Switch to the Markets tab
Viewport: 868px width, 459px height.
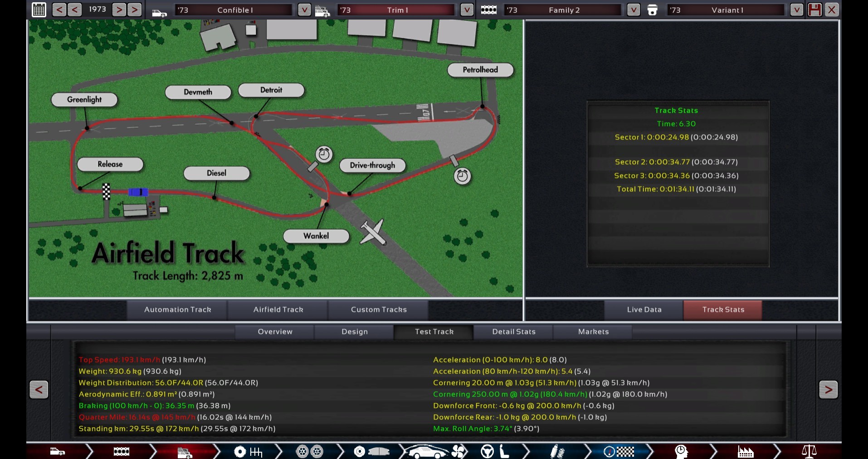point(593,332)
